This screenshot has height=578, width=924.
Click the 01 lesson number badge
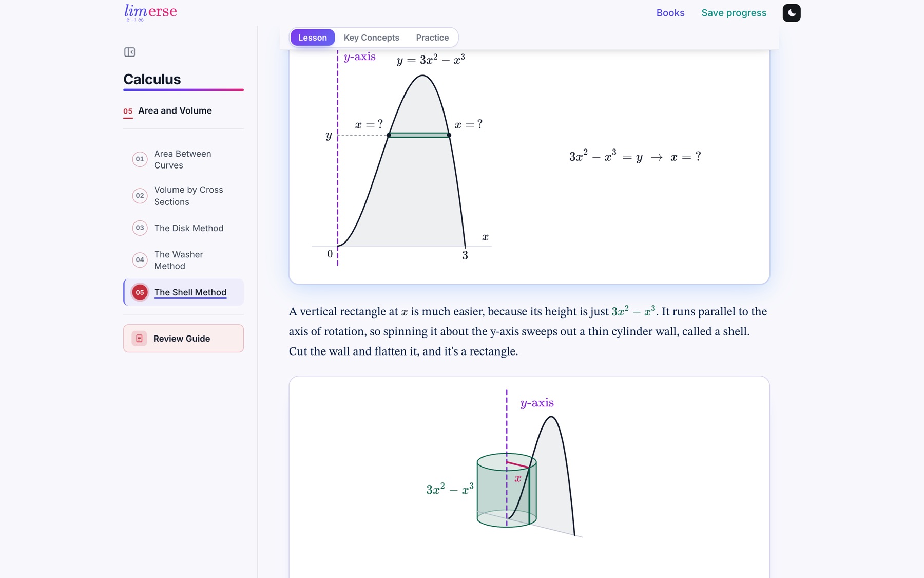point(140,159)
